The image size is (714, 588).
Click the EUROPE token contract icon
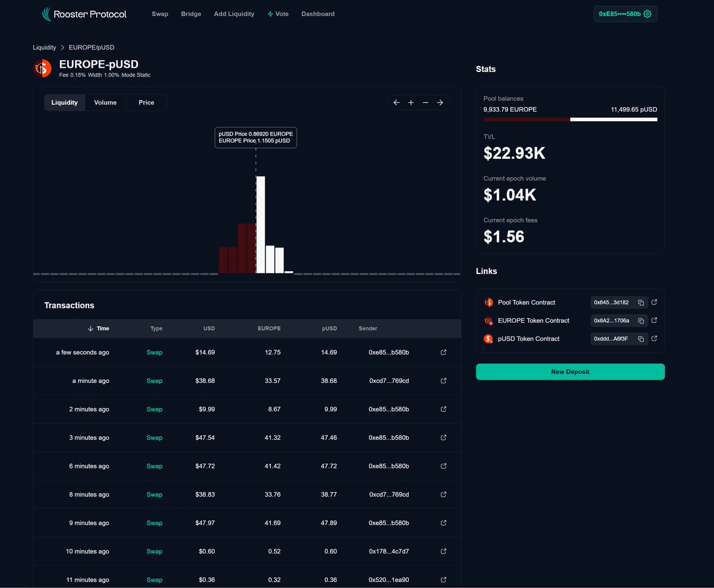tap(488, 321)
